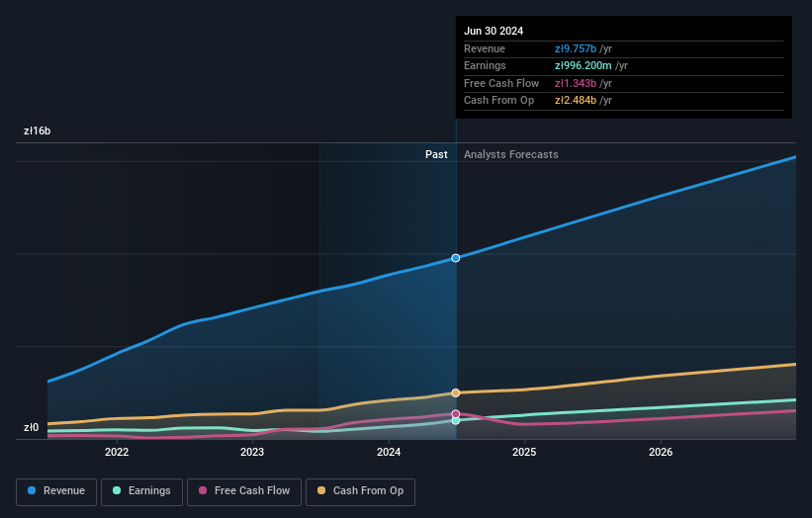Screen dimensions: 812x518
Task: Click the Cash From Op row label in tooltip
Action: coord(498,101)
